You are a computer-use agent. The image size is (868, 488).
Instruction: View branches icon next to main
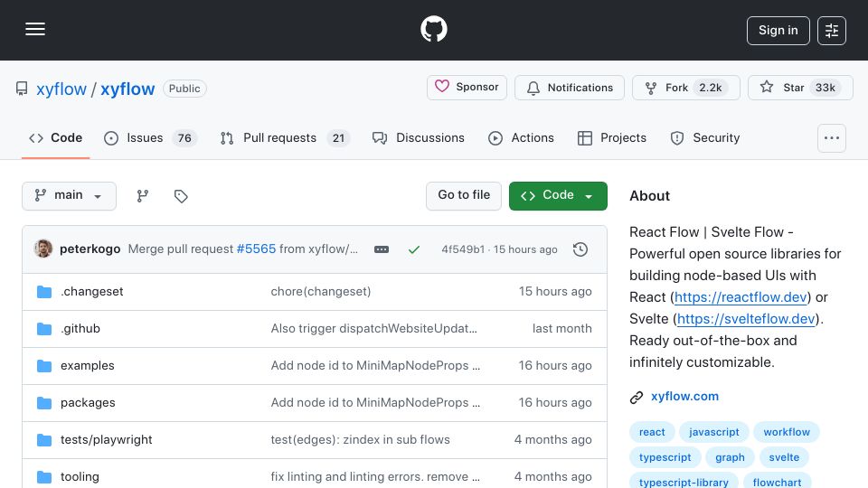point(143,196)
